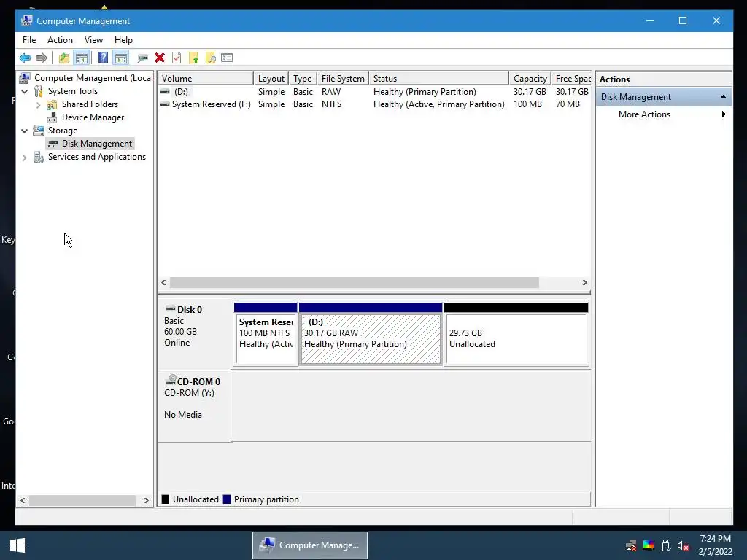Screen dimensions: 747x560
Task: Click the gray Forward arrow in toolbar
Action: tap(42, 58)
